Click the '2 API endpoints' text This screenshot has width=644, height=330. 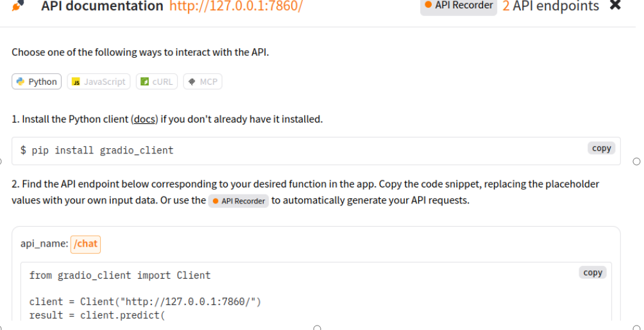tap(551, 6)
